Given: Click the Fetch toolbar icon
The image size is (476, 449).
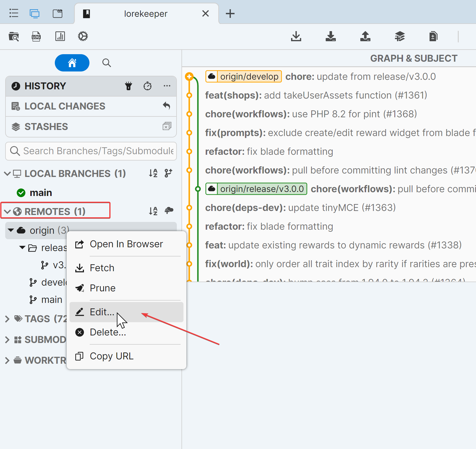Looking at the screenshot, I should tap(296, 37).
